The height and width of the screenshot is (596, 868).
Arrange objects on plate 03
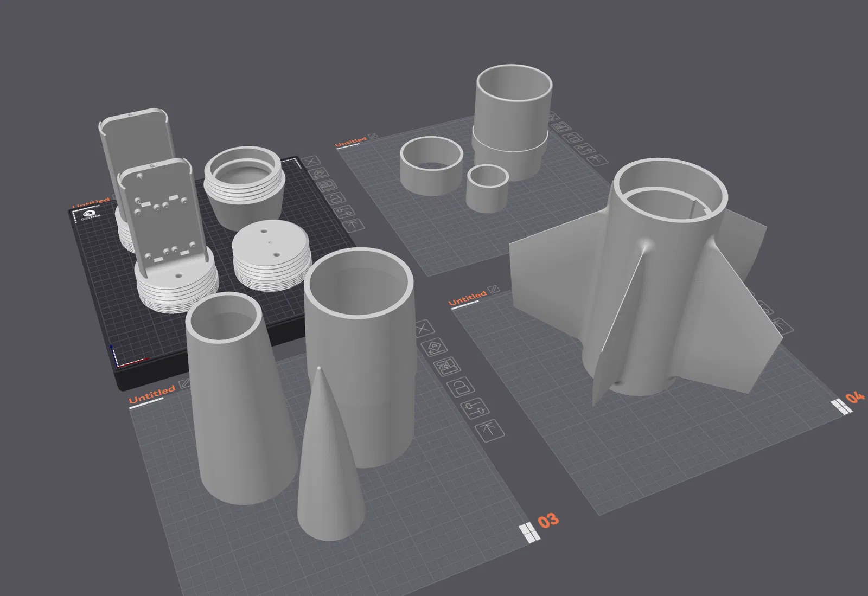448,367
